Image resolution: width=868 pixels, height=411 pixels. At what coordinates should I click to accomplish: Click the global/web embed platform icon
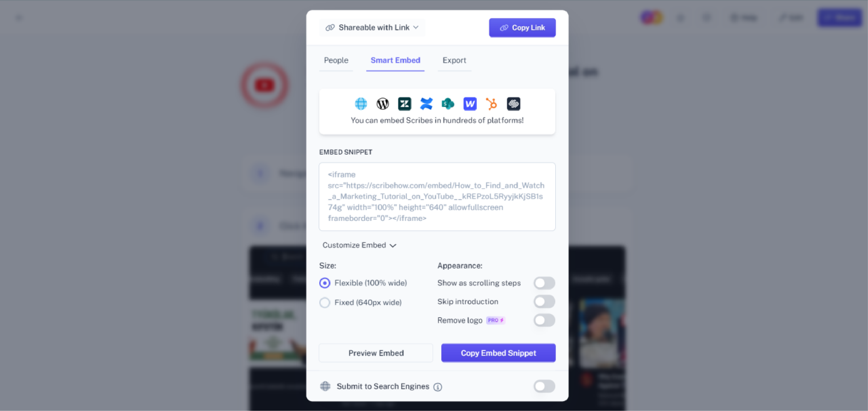[360, 103]
